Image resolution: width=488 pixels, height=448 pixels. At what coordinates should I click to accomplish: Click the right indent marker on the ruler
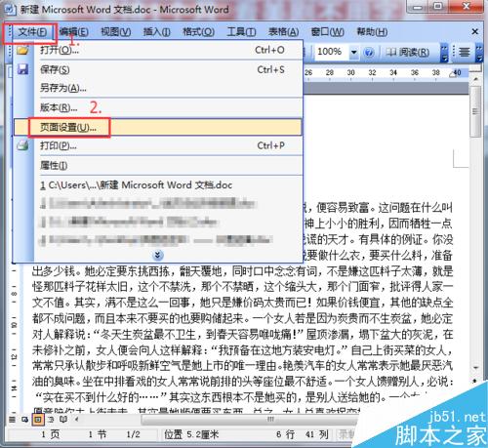[453, 74]
